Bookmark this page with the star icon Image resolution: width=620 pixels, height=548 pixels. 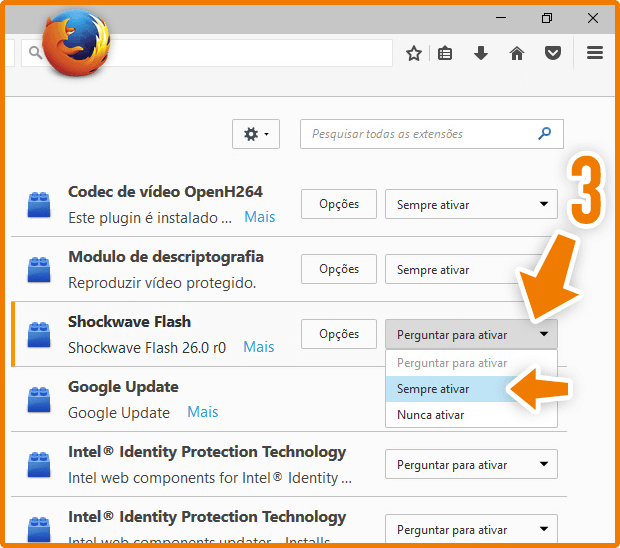[414, 53]
